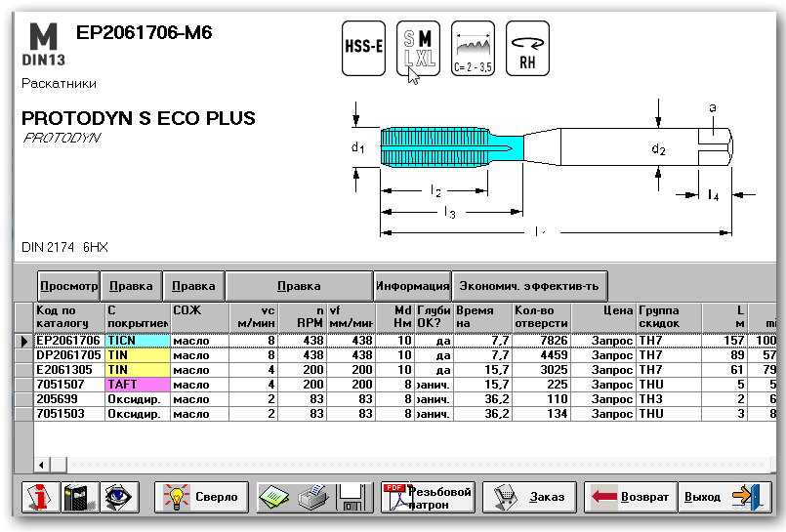The height and width of the screenshot is (532, 786).
Task: Click yellow TIN cell in DP2061705 row
Action: [x=138, y=355]
